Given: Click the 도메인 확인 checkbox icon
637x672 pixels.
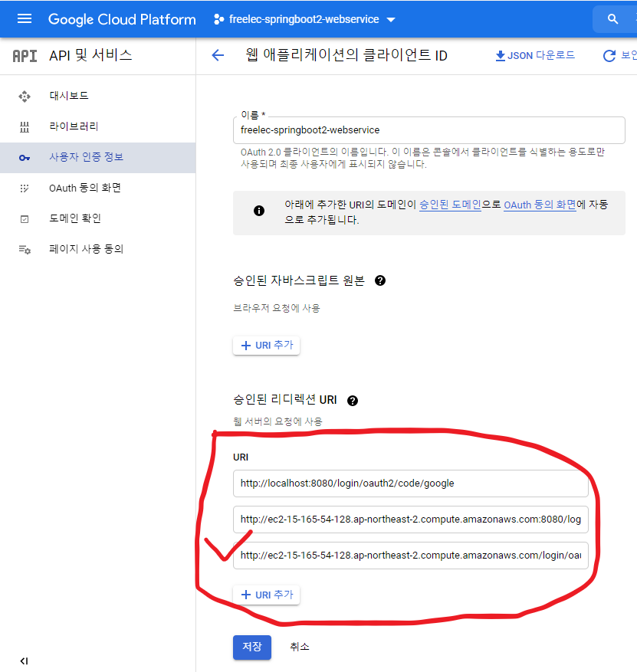Looking at the screenshot, I should [25, 219].
